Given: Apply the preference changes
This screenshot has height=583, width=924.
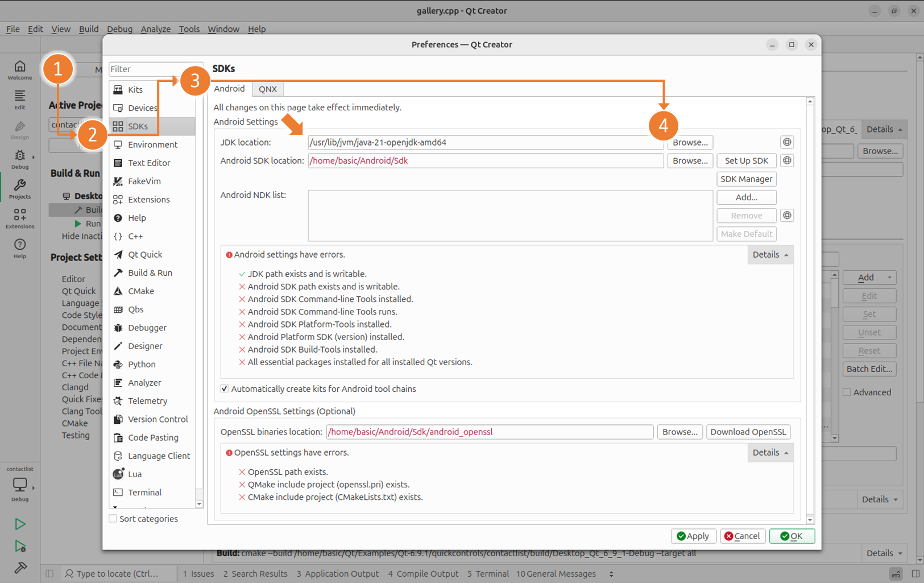Looking at the screenshot, I should click(x=693, y=536).
